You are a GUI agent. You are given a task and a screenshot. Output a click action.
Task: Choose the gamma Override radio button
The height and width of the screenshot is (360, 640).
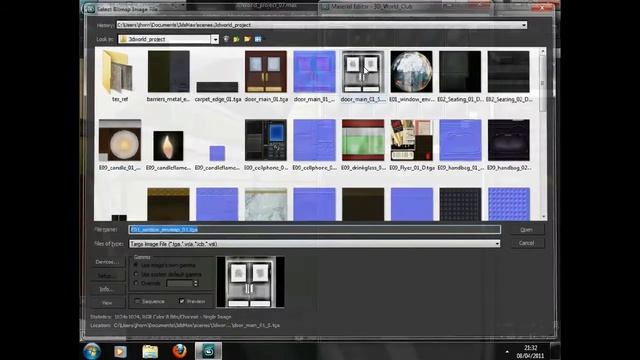136,283
